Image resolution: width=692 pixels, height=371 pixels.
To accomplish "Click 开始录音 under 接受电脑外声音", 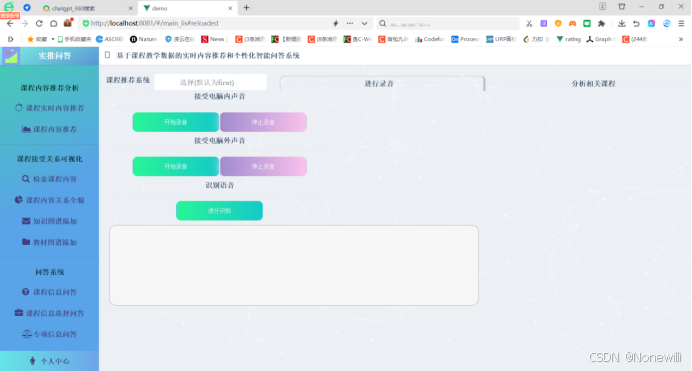I will 176,166.
